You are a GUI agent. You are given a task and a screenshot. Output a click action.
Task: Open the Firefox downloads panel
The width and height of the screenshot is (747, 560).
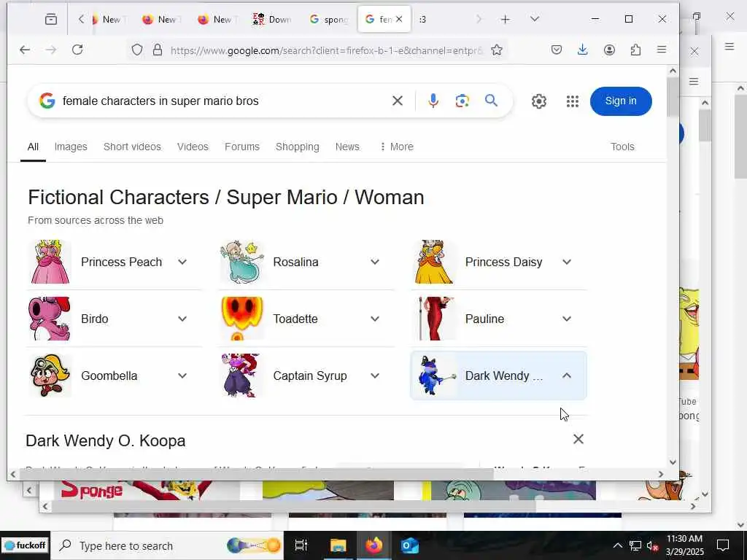point(582,50)
